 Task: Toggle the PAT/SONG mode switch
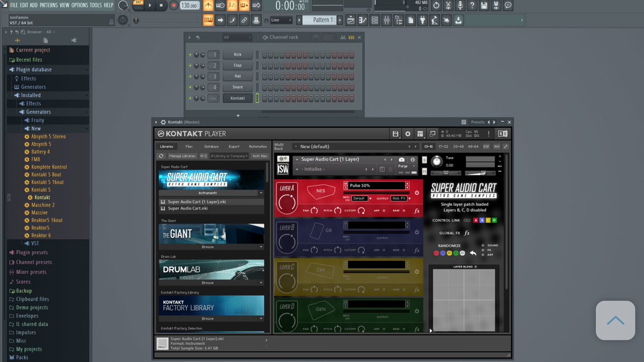pyautogui.click(x=138, y=5)
